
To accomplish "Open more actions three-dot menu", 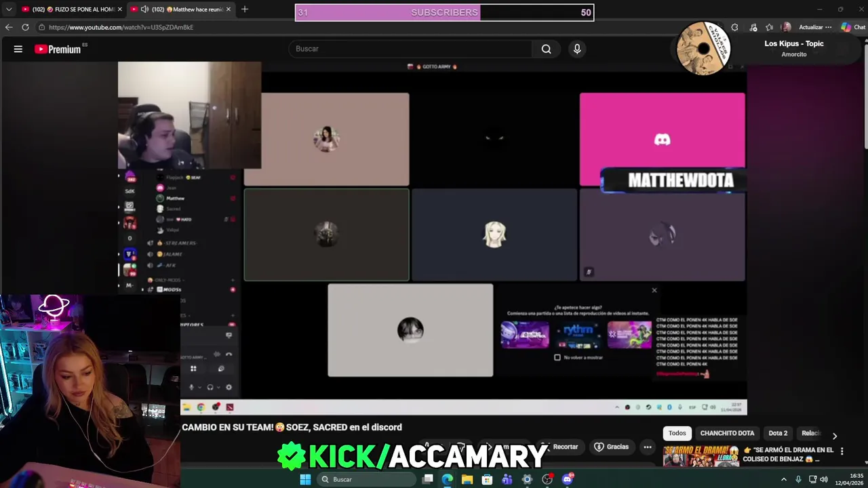I will [x=648, y=447].
